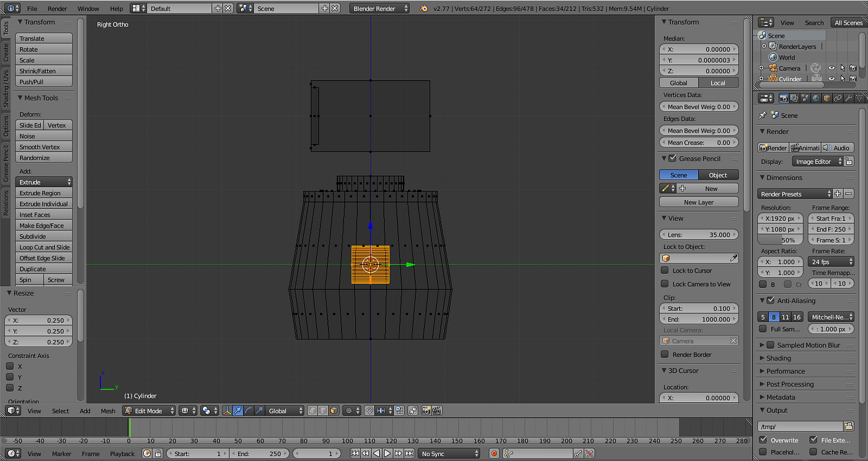Toggle Anti-Aliasing checkbox

[771, 301]
